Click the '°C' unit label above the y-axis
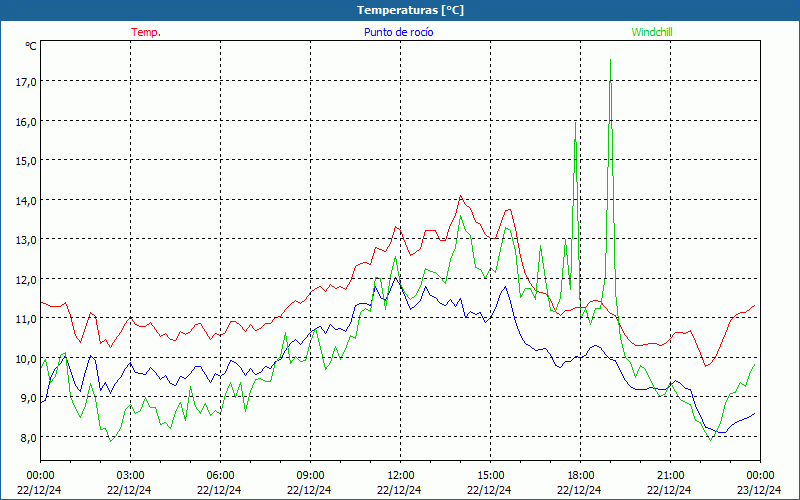Viewport: 800px width, 500px height. pos(30,46)
